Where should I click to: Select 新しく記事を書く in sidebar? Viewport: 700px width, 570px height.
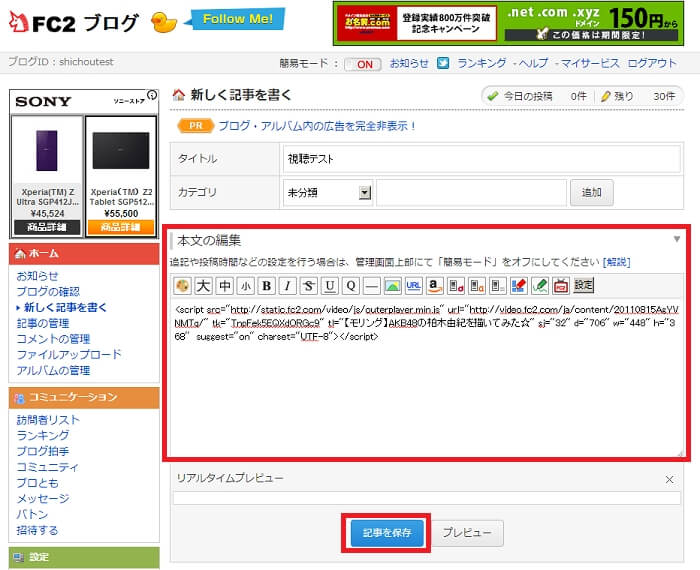point(65,307)
